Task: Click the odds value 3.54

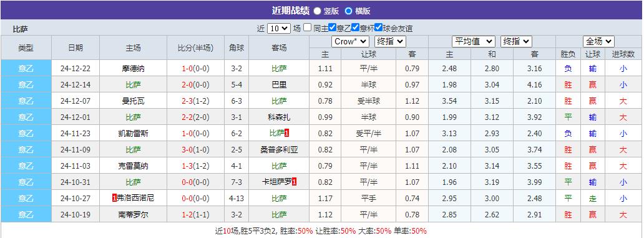Action: pyautogui.click(x=449, y=101)
